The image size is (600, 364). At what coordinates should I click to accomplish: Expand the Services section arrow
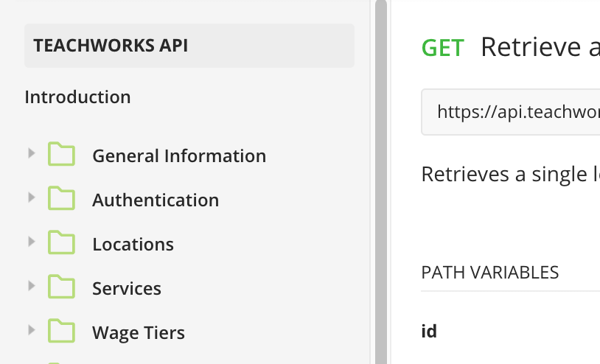[31, 286]
